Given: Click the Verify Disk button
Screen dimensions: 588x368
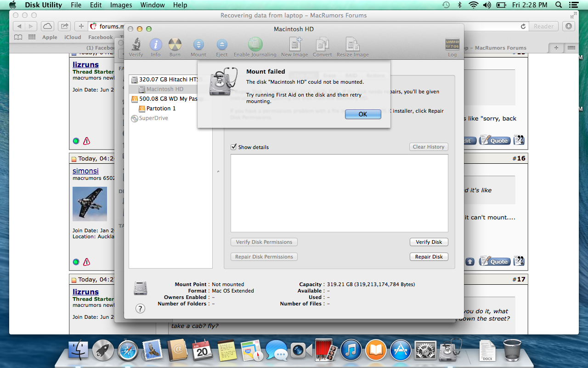Looking at the screenshot, I should pos(429,242).
